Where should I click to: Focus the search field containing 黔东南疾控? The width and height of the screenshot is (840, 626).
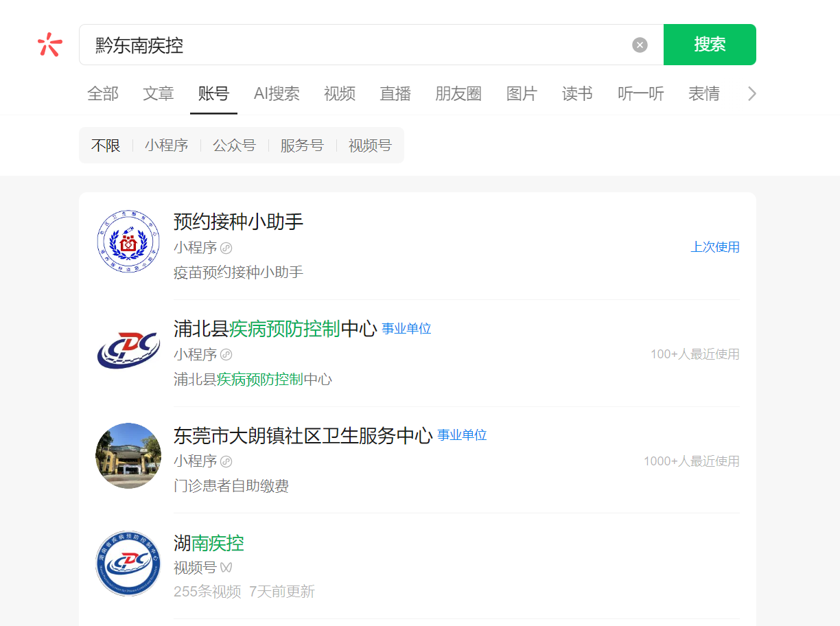pyautogui.click(x=371, y=45)
